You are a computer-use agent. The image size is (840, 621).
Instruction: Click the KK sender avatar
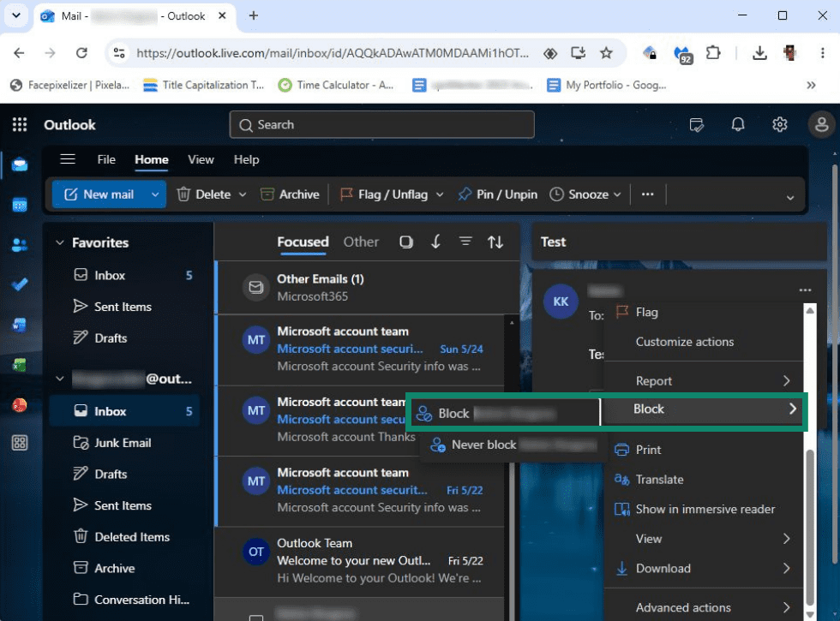coord(561,302)
